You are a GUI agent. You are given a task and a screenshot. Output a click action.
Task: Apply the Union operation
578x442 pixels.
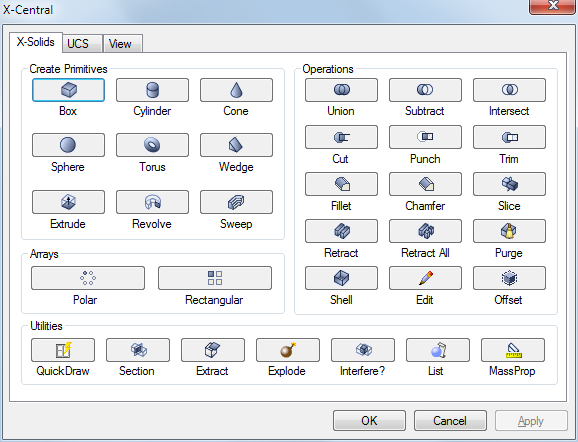[341, 90]
